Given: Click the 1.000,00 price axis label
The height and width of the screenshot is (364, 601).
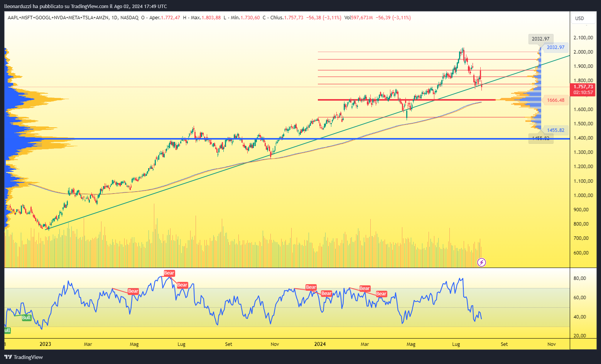Looking at the screenshot, I should pos(583,195).
